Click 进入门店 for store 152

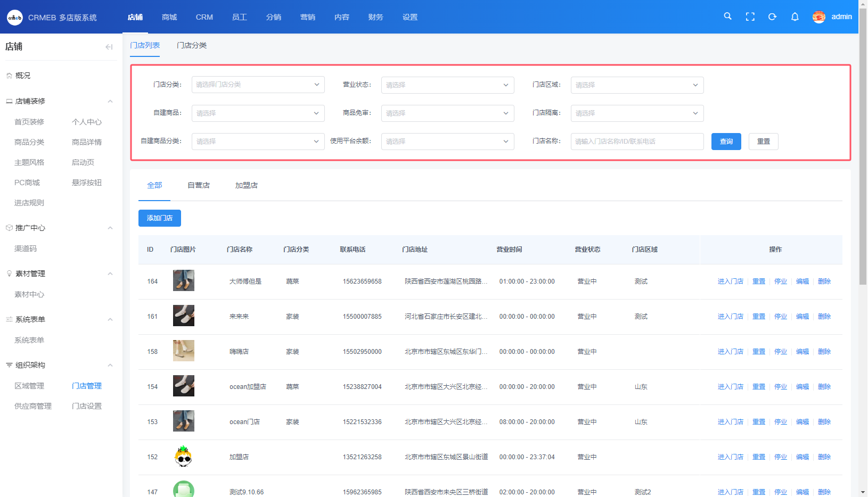tap(731, 457)
